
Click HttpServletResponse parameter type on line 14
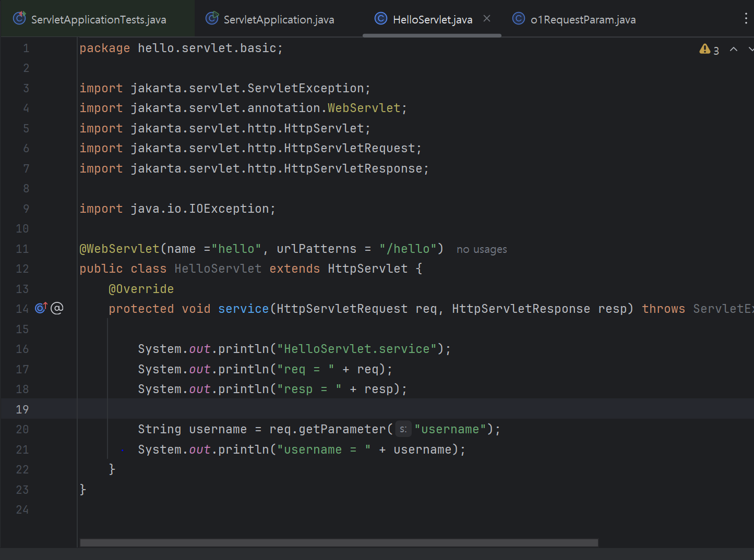521,309
